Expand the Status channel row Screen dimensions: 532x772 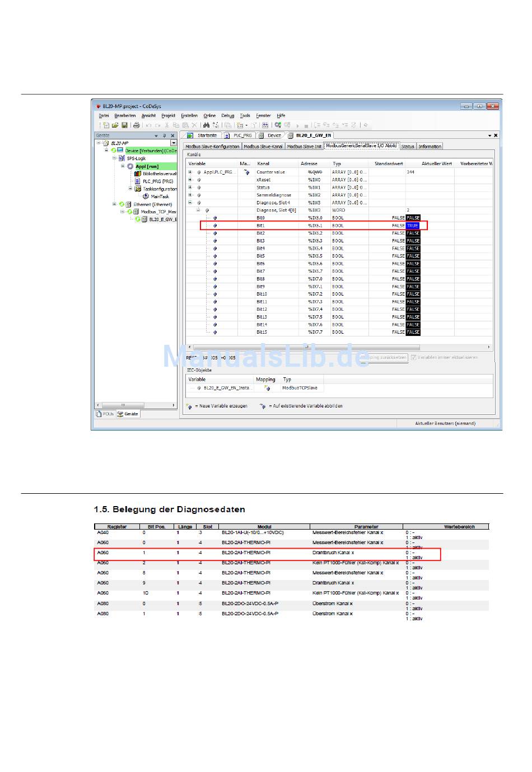tap(190, 188)
